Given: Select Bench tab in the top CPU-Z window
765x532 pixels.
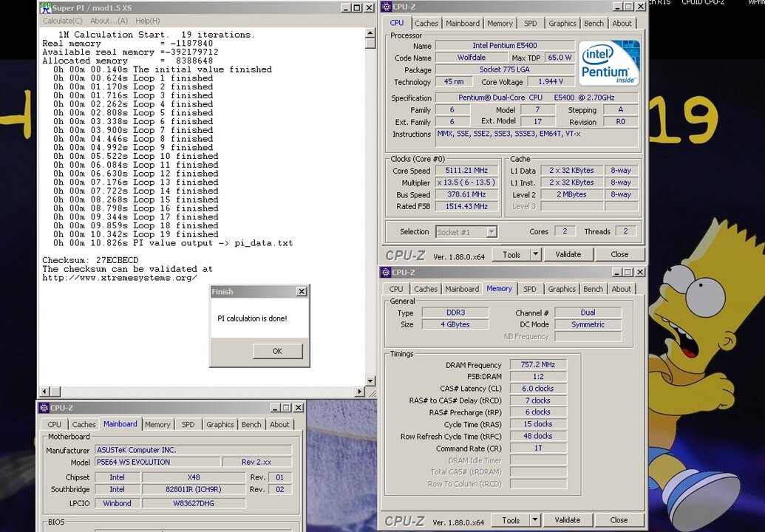Looking at the screenshot, I should (x=594, y=24).
